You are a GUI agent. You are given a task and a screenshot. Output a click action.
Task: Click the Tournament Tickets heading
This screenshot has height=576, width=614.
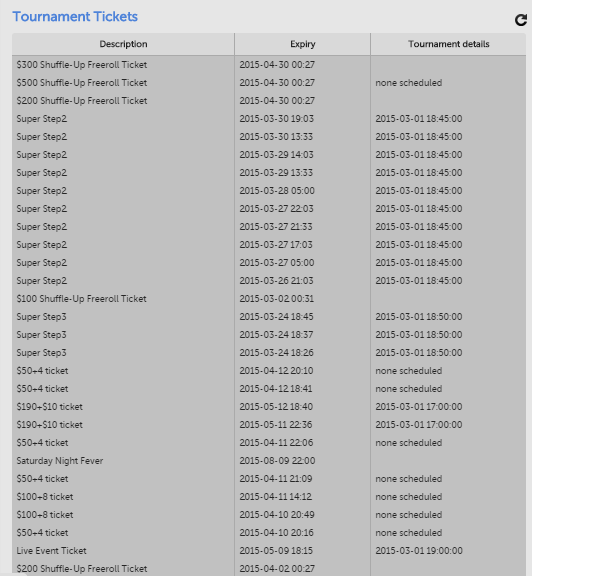tap(75, 16)
